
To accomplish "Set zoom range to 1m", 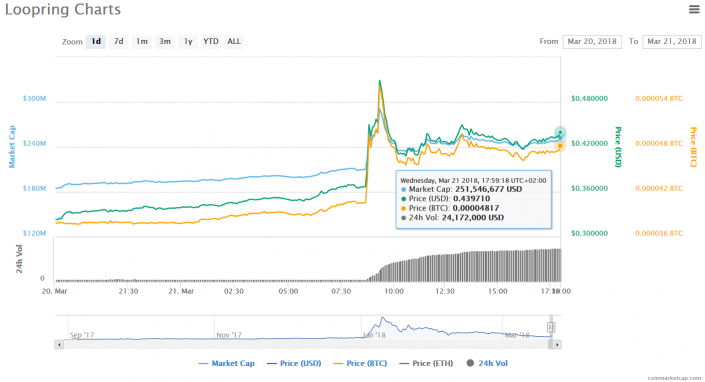I will 142,41.
